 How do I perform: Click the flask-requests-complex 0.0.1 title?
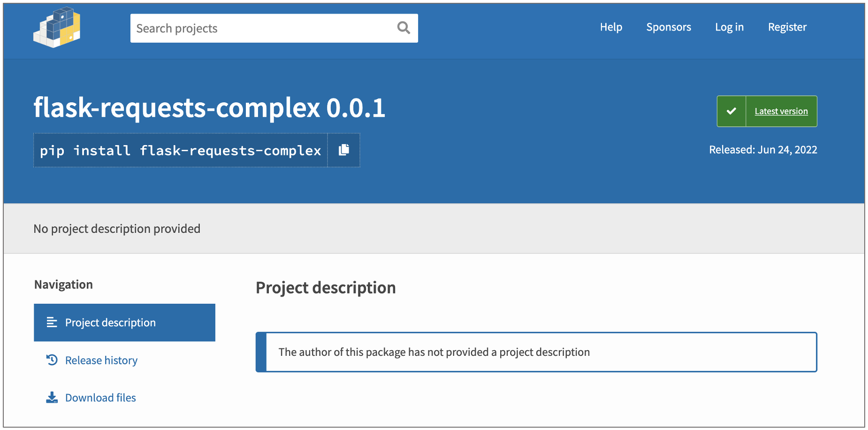209,108
